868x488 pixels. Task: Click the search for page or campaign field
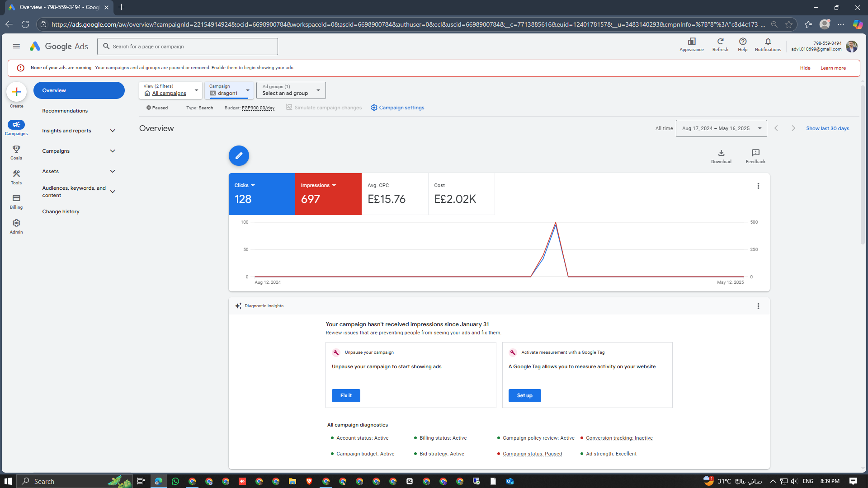tap(188, 47)
